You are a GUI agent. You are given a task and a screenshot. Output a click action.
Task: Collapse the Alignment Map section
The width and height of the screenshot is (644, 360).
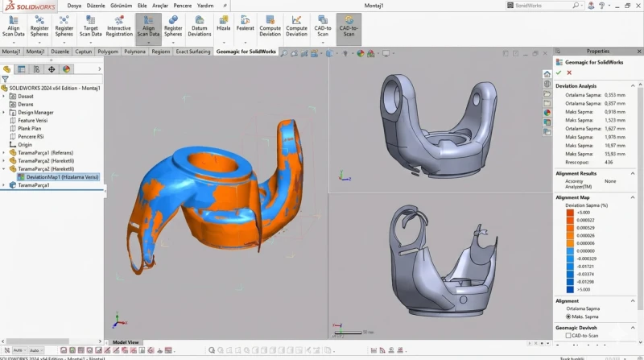tap(633, 197)
